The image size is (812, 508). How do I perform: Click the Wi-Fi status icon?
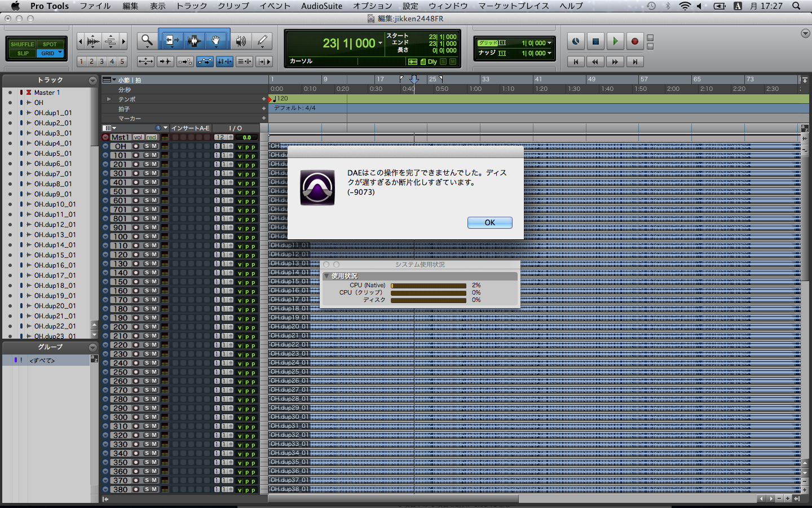coord(685,6)
